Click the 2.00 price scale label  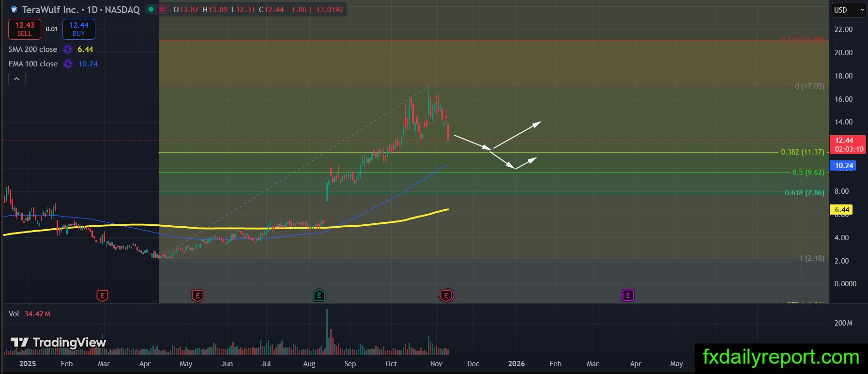tap(841, 261)
